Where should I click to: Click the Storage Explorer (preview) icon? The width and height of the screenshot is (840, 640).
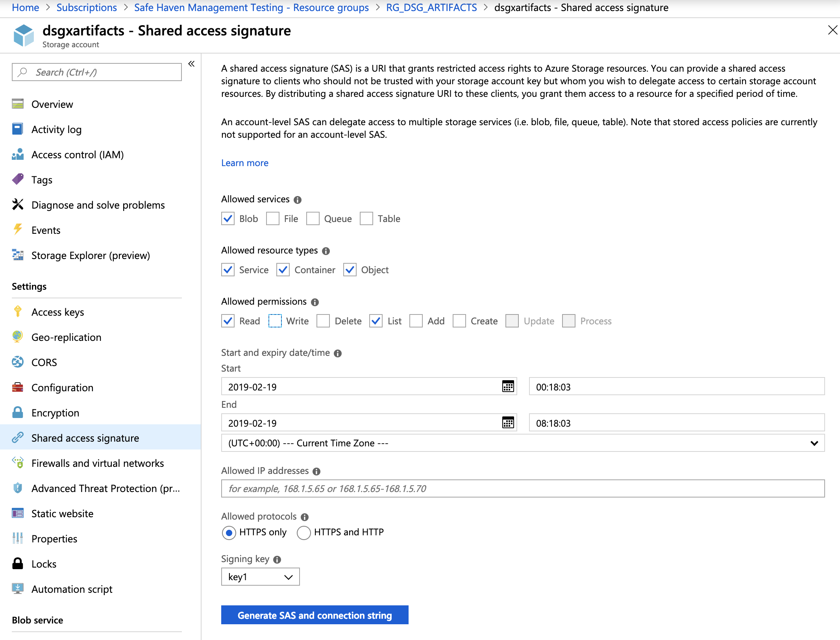(x=18, y=255)
